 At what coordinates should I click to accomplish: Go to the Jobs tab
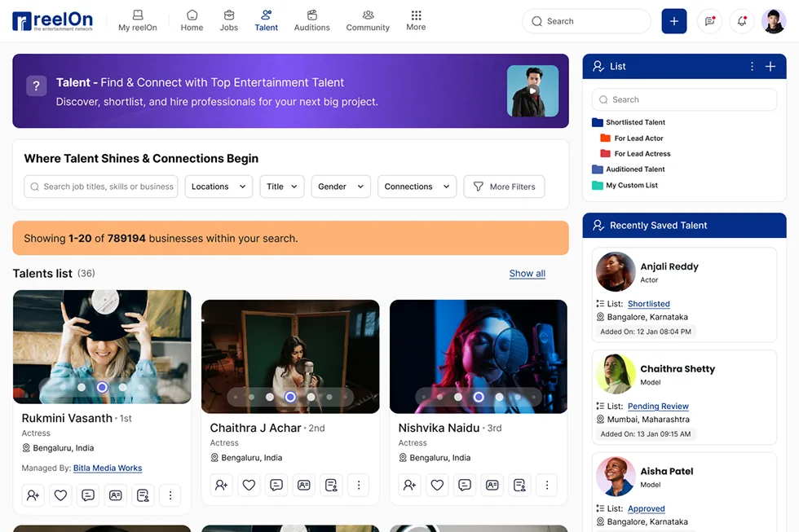(229, 21)
